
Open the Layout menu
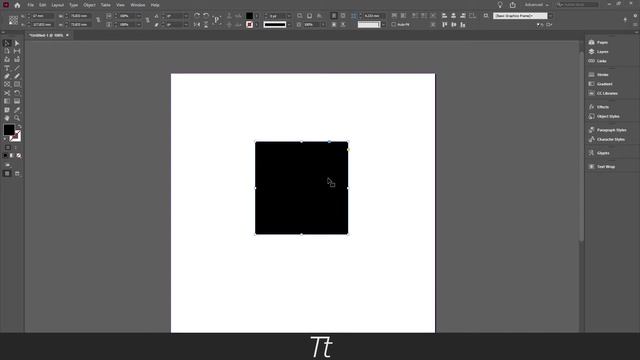pyautogui.click(x=58, y=5)
